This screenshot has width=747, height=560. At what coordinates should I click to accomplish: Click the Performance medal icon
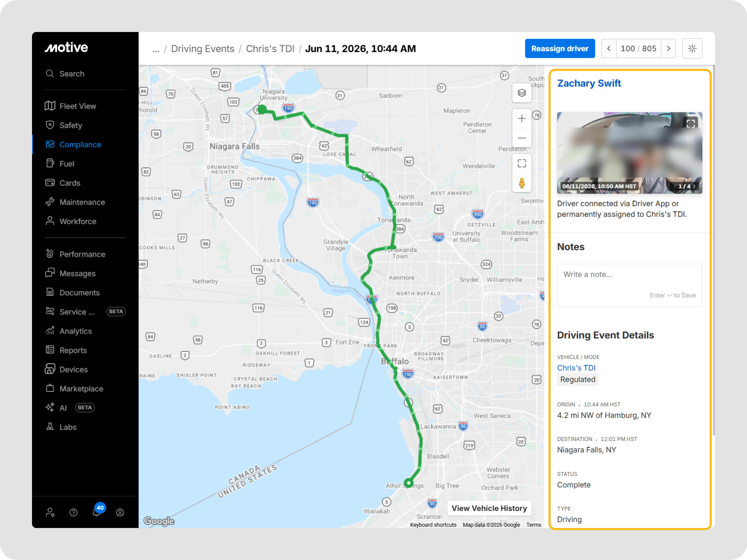50,254
